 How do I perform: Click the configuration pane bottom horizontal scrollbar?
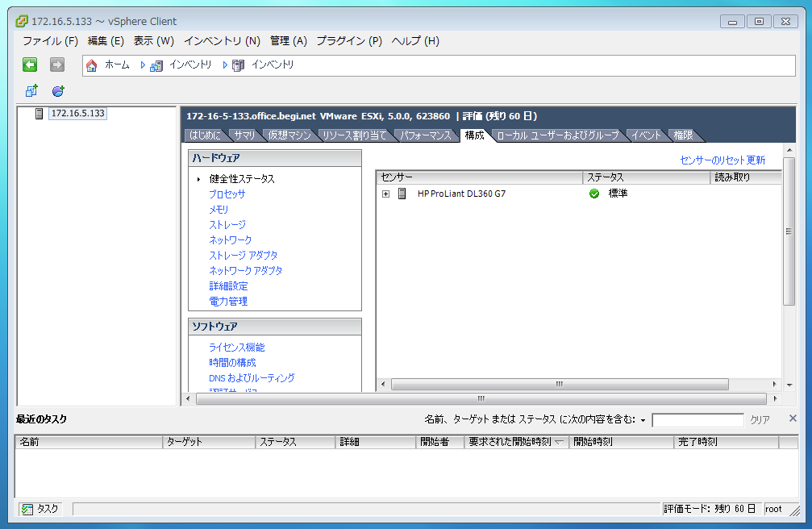(x=481, y=398)
